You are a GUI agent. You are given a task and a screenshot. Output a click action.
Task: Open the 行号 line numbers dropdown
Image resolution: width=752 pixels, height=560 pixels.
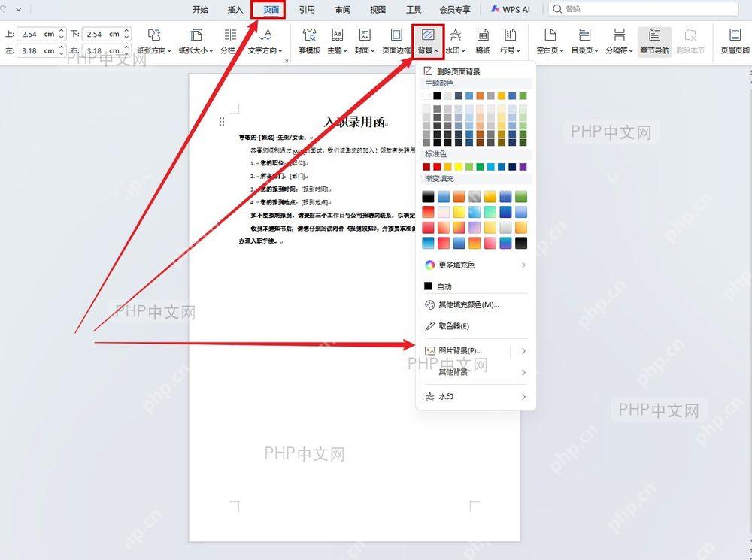tap(510, 41)
